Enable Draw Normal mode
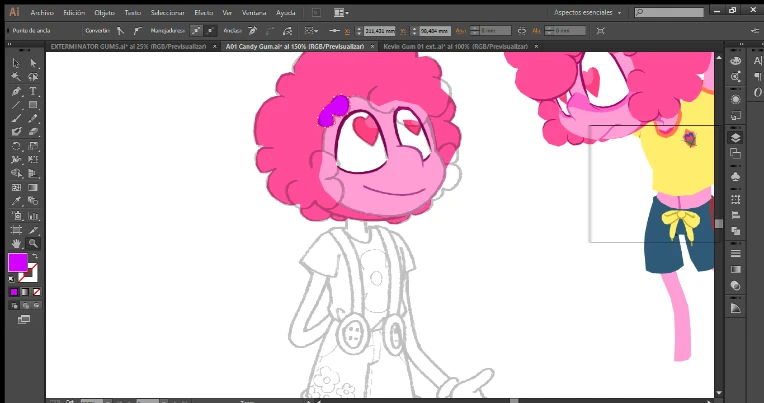 pyautogui.click(x=14, y=306)
